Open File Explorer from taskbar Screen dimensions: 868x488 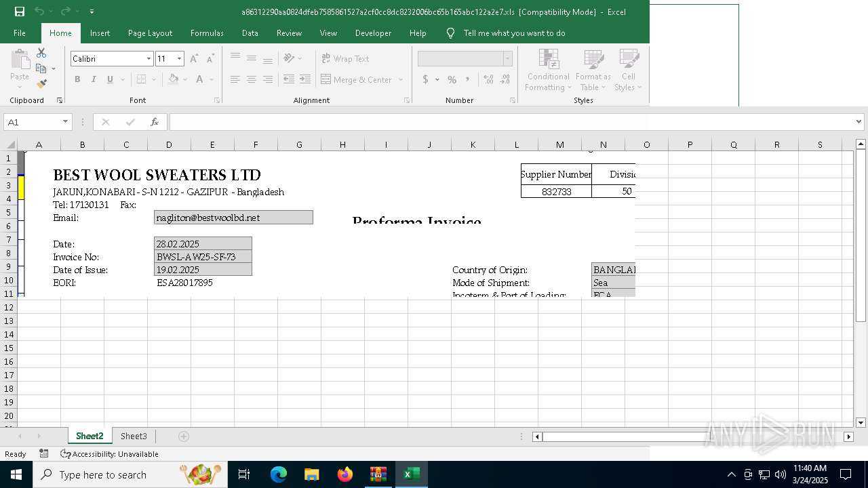click(312, 474)
